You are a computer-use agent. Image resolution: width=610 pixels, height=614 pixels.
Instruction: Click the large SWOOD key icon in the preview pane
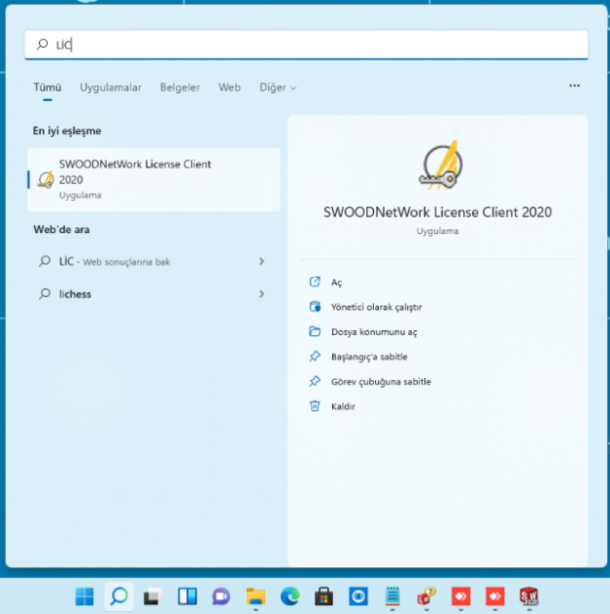point(440,165)
